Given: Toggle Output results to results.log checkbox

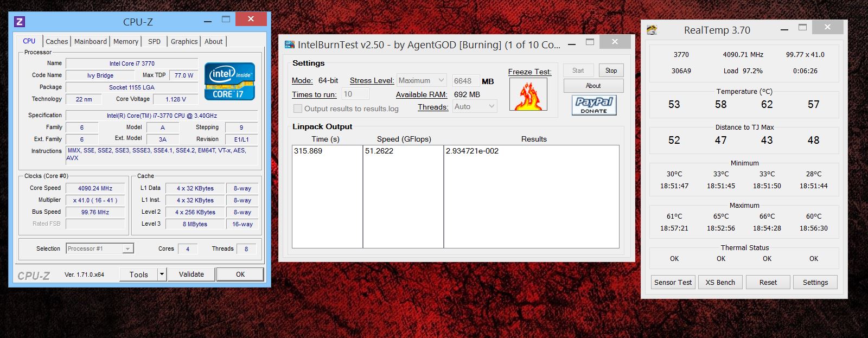Looking at the screenshot, I should click(x=298, y=109).
